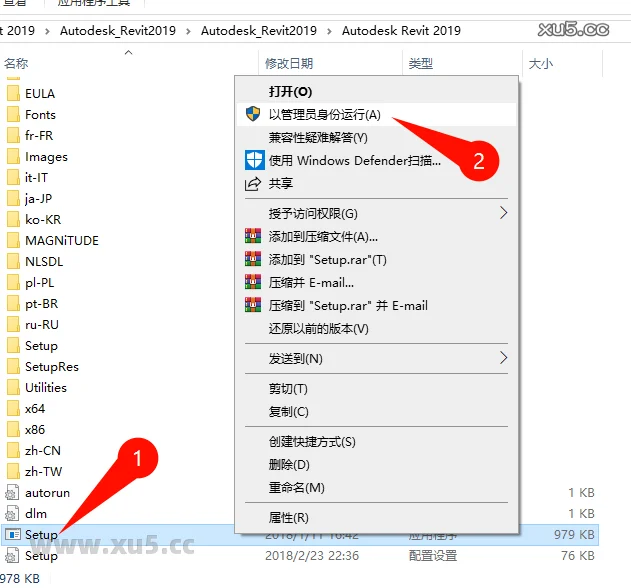
Task: Click the share icon in context menu
Action: (253, 184)
